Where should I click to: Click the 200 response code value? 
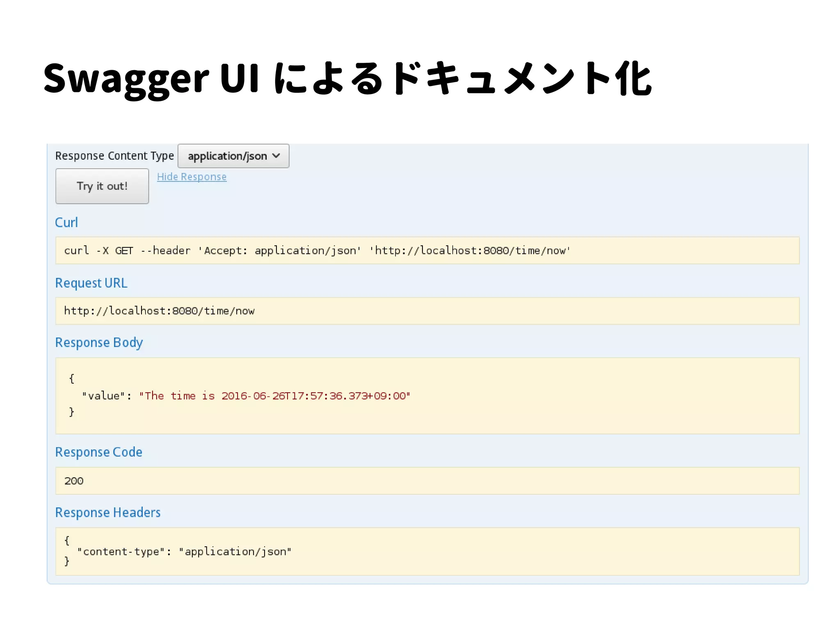[x=74, y=481]
